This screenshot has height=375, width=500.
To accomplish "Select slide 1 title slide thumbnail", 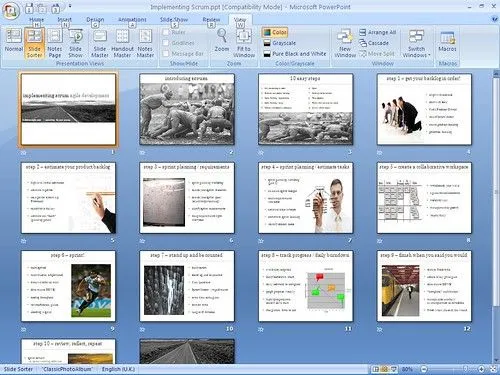I will pyautogui.click(x=68, y=109).
